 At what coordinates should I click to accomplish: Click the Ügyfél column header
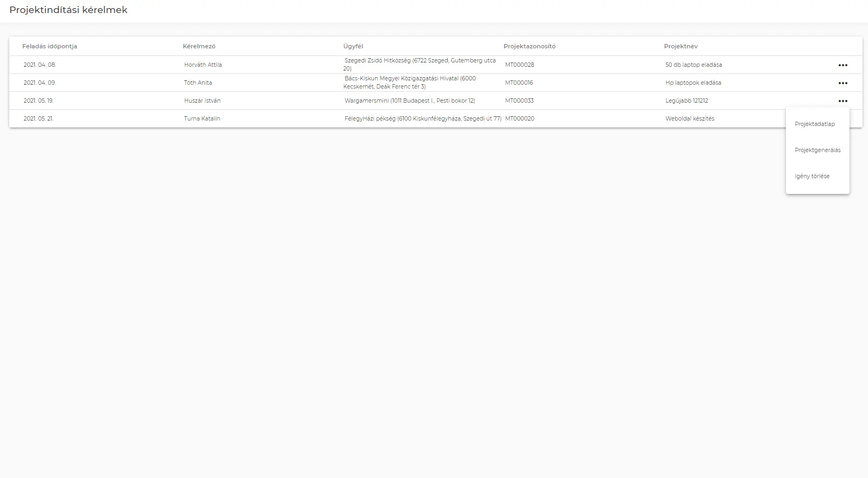pyautogui.click(x=353, y=47)
